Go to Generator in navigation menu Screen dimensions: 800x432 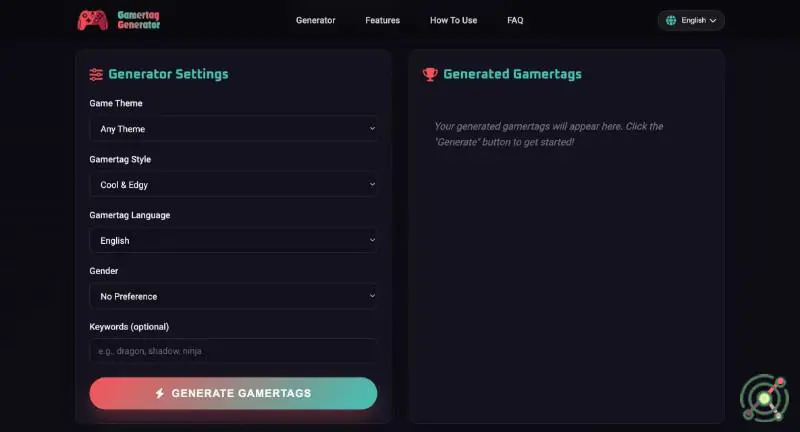tap(316, 20)
